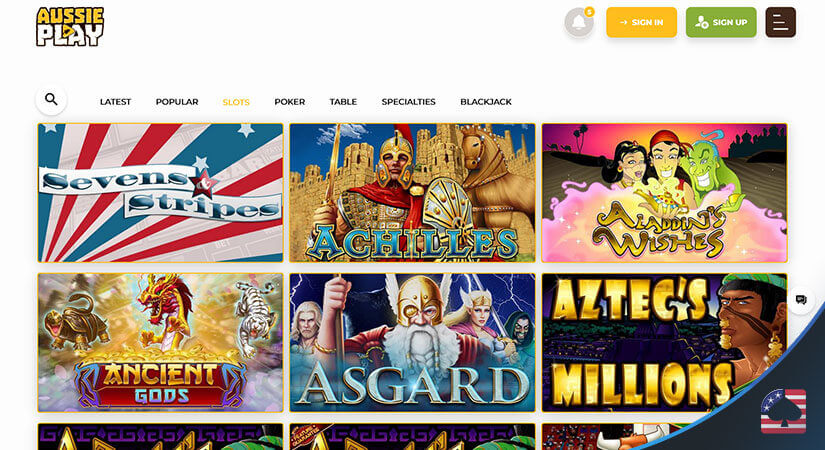This screenshot has height=450, width=825.
Task: Open the Aladdin's Wishes game tile
Action: click(x=665, y=193)
